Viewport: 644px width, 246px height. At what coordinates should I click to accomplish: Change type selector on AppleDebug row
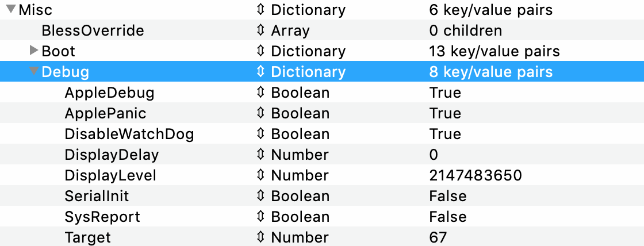click(x=260, y=93)
